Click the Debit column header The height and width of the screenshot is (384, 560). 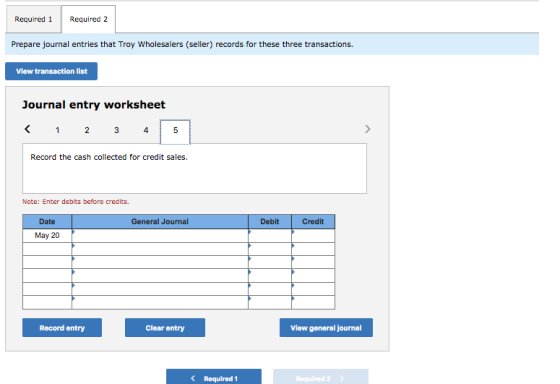270,221
